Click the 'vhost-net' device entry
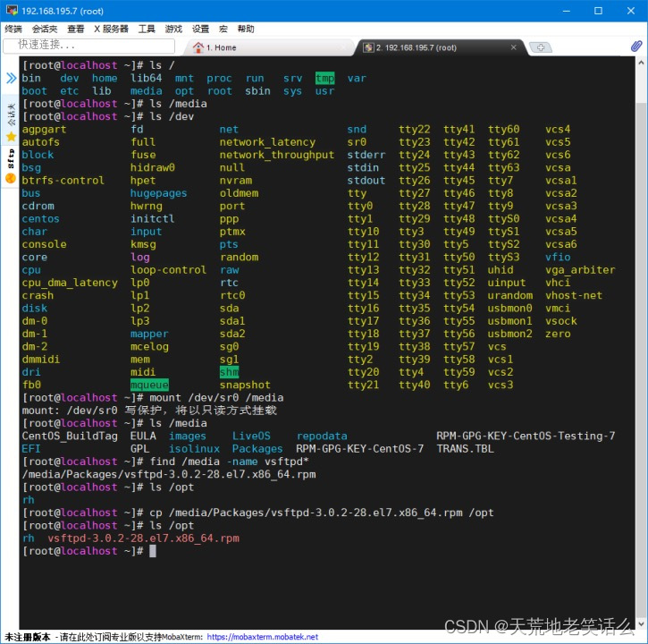The height and width of the screenshot is (644, 648). pos(574,295)
